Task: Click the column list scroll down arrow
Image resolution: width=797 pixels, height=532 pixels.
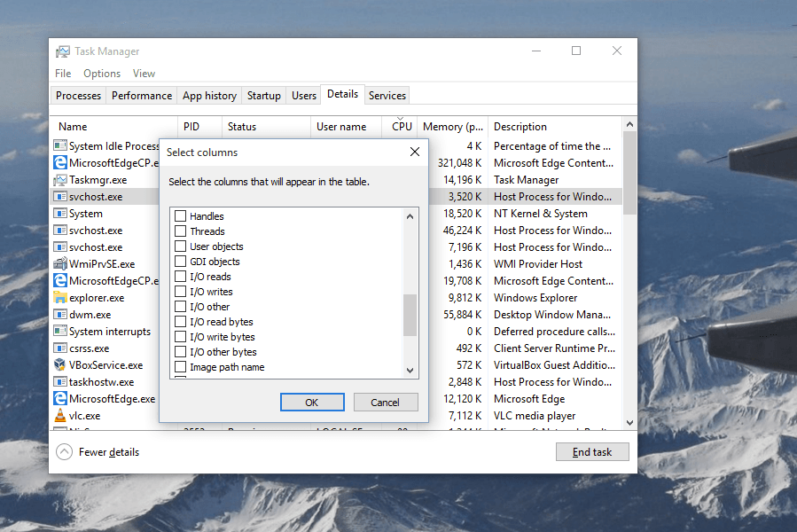Action: [410, 371]
